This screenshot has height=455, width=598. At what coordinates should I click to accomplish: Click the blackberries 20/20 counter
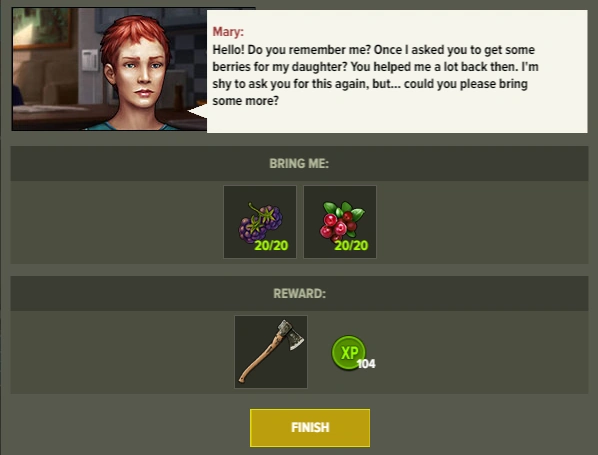coord(271,245)
